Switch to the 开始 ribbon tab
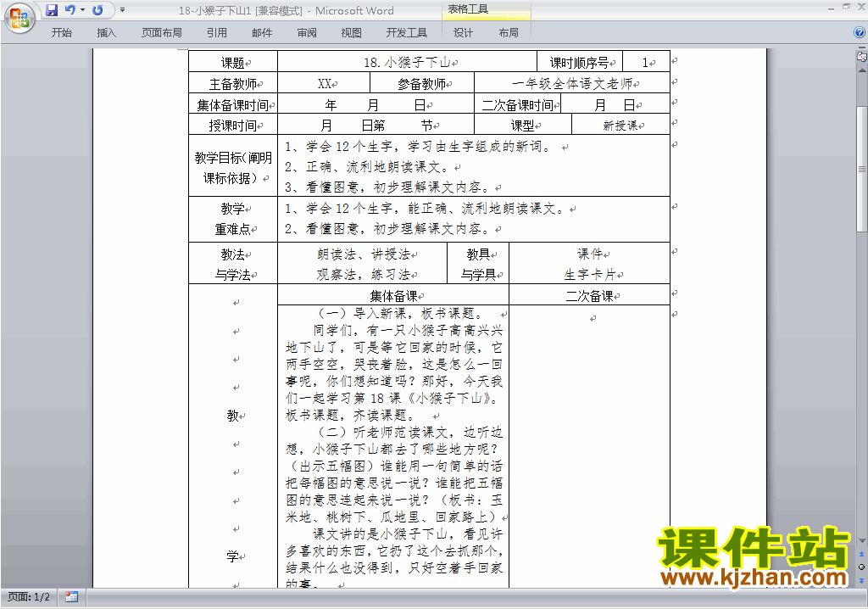 coord(61,33)
